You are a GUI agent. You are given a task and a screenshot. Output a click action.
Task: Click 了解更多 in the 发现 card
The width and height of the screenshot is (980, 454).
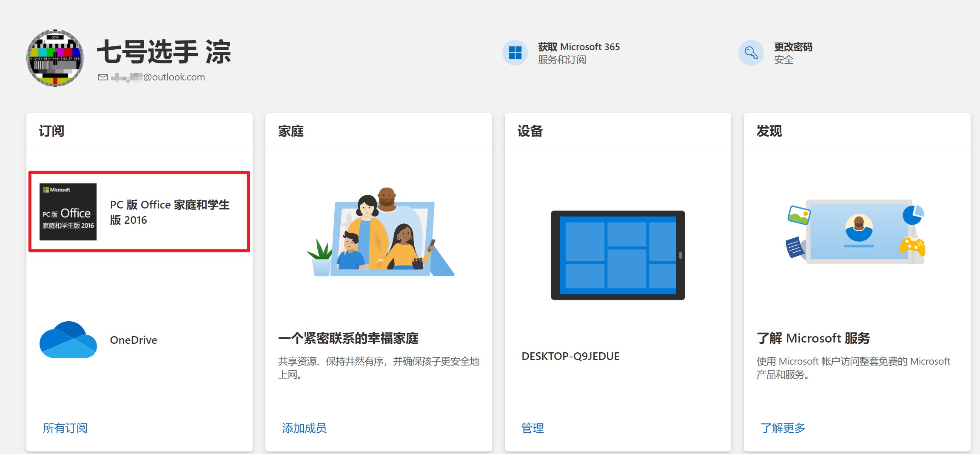click(783, 428)
